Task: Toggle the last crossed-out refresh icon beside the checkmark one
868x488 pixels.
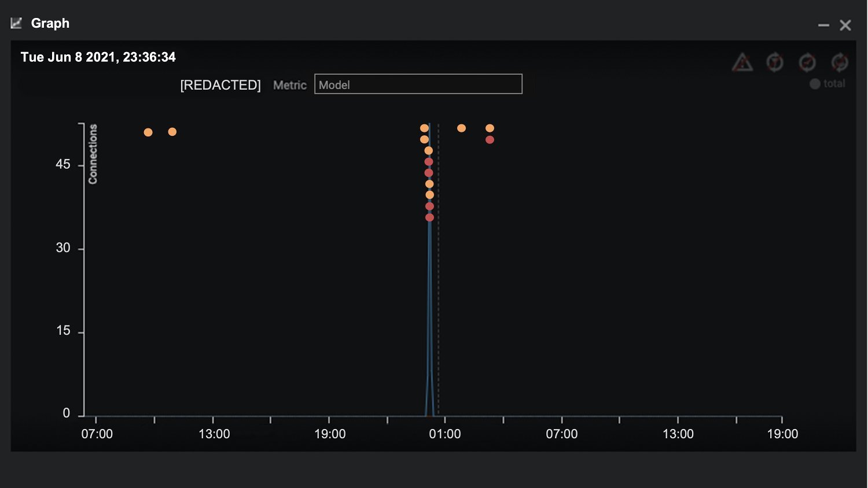Action: tap(840, 62)
